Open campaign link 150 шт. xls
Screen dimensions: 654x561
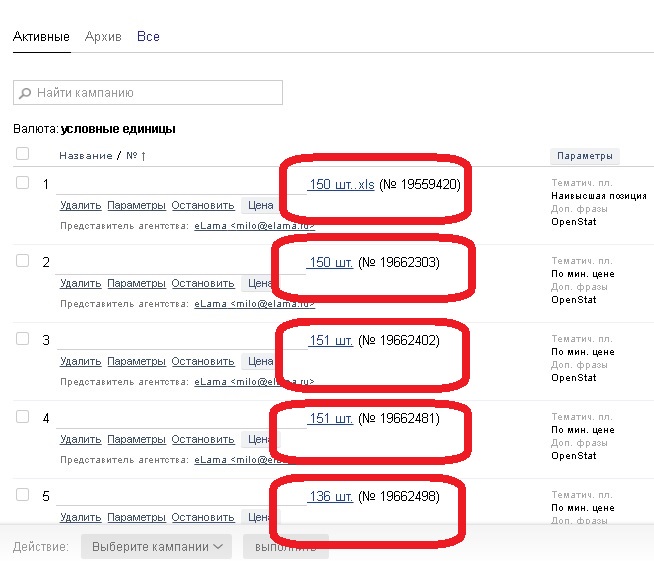(341, 184)
